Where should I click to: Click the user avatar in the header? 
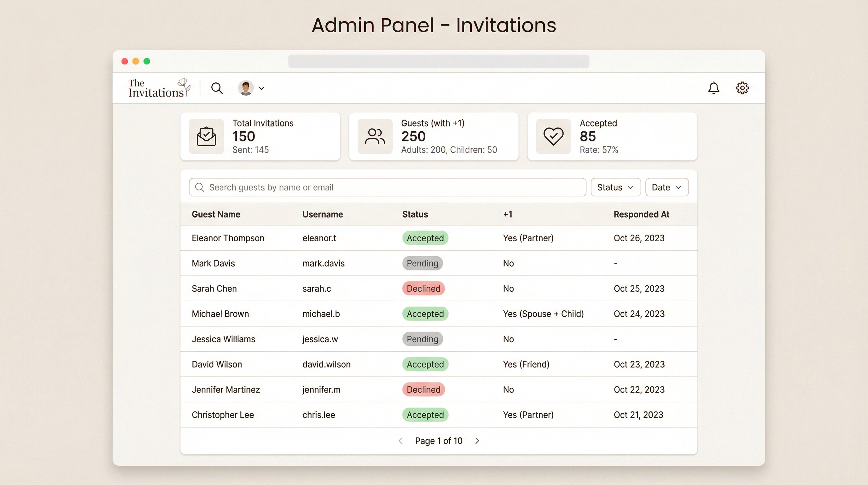pos(246,88)
